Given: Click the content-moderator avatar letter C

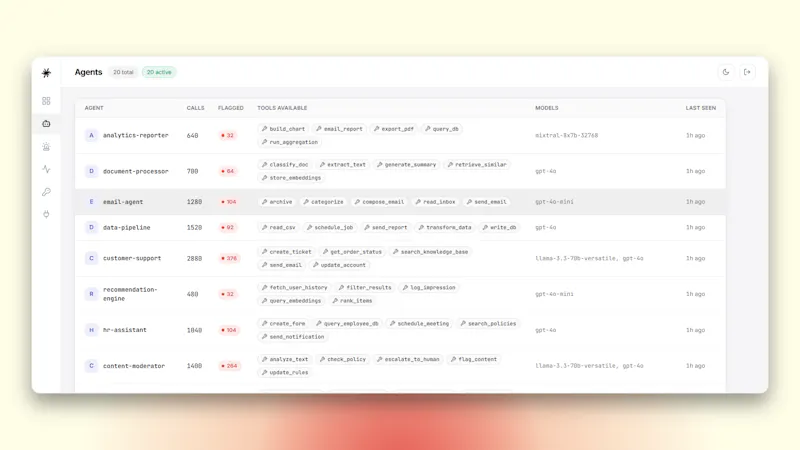Looking at the screenshot, I should (x=91, y=366).
